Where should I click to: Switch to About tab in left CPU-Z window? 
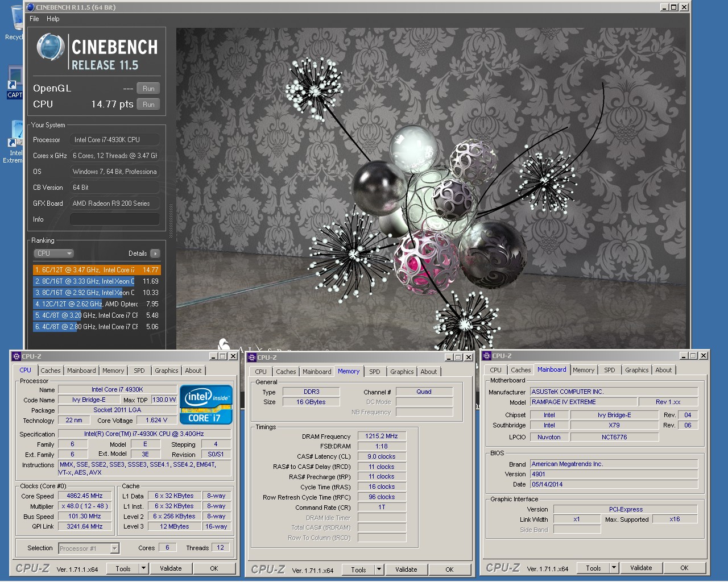[193, 371]
